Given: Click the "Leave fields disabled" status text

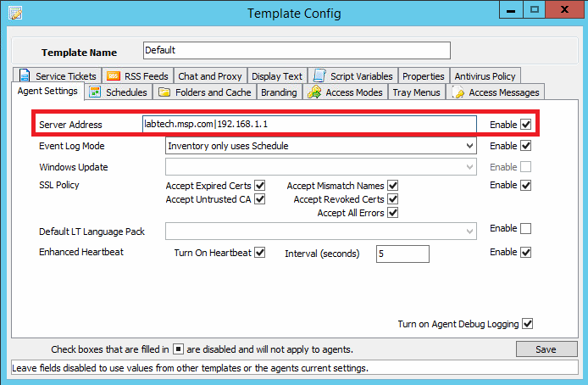Looking at the screenshot, I should (190, 368).
